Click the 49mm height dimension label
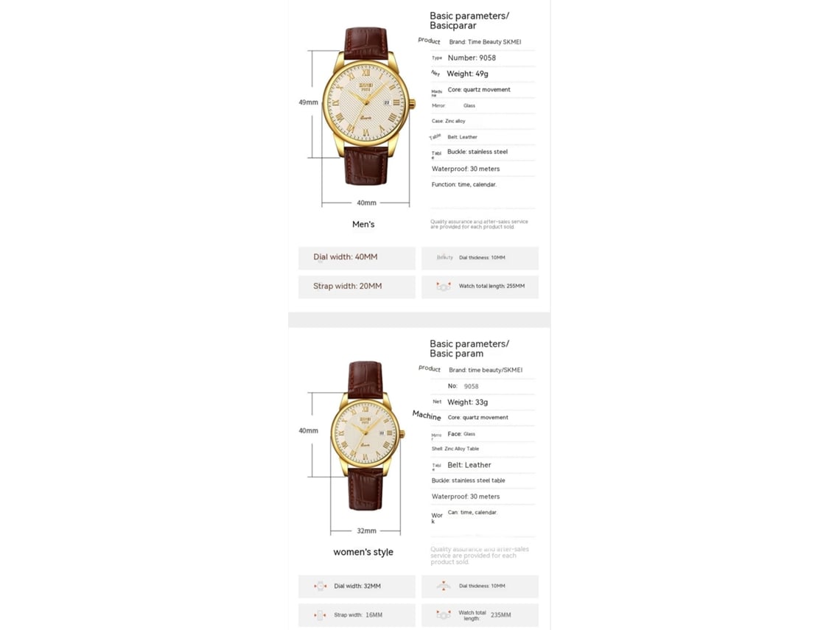The height and width of the screenshot is (630, 840). pyautogui.click(x=308, y=102)
